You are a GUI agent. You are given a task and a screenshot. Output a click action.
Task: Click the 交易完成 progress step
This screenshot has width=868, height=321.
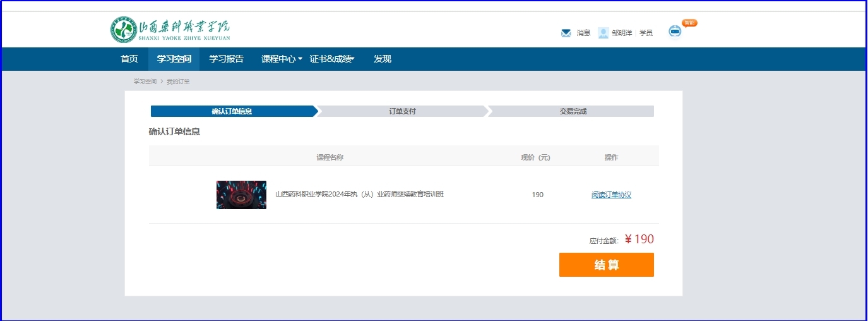pyautogui.click(x=573, y=111)
